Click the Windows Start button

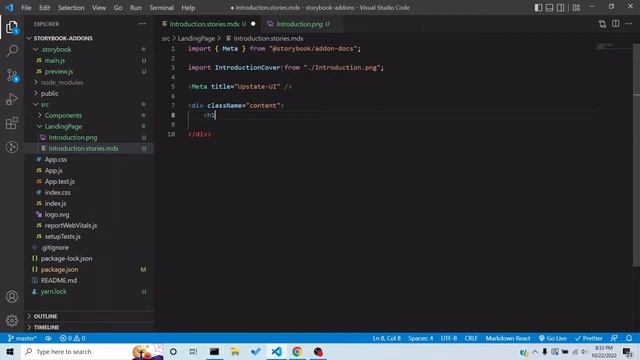(10, 351)
